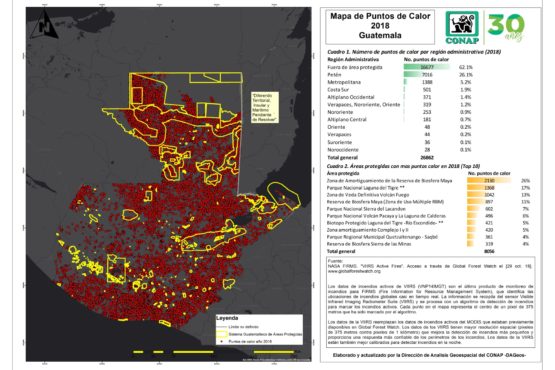Click the 'Diferendo territorial' yellow note box
The image size is (555, 370).
(265, 107)
